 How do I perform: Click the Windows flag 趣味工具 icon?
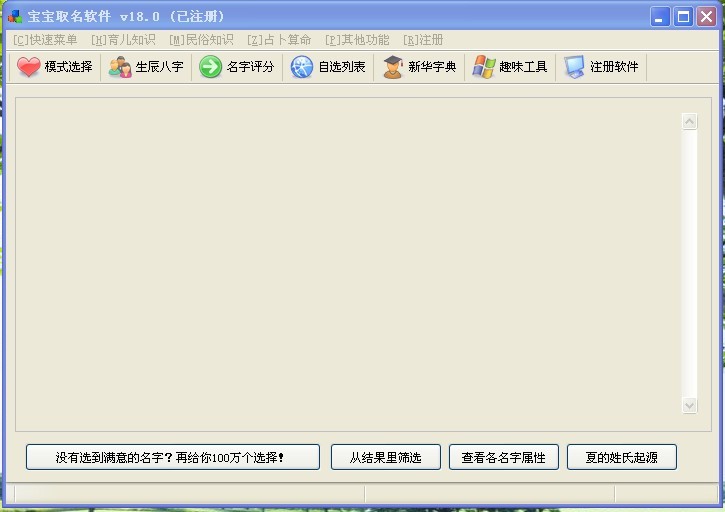(484, 67)
